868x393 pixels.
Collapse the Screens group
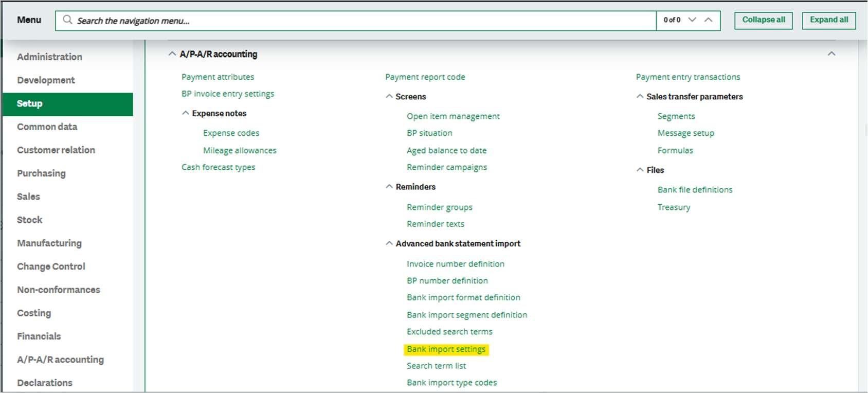(x=389, y=97)
